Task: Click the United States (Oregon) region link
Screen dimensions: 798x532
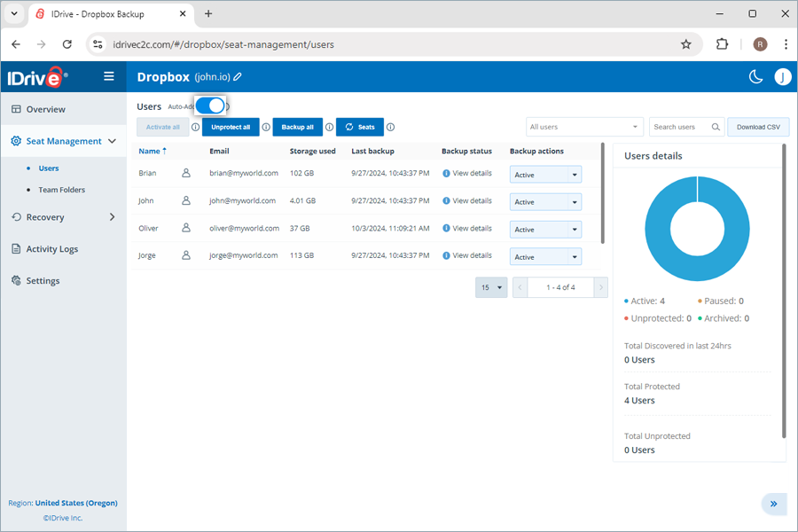Action: click(76, 503)
